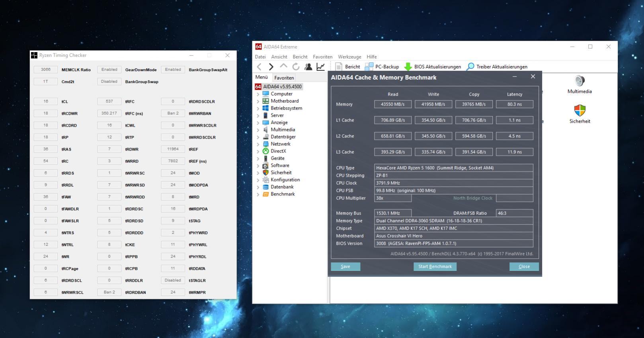
Task: Click the Memory Read 43550 MB/s field
Action: [x=393, y=104]
